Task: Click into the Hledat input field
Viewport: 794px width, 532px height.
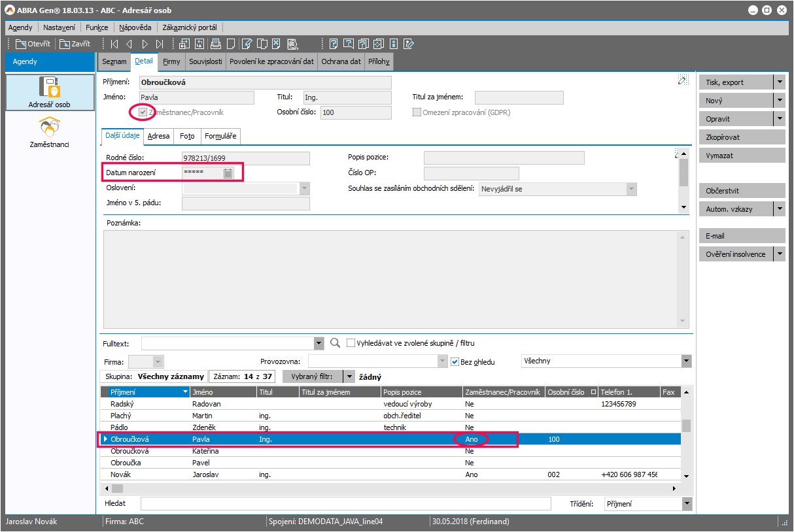Action: click(x=345, y=503)
